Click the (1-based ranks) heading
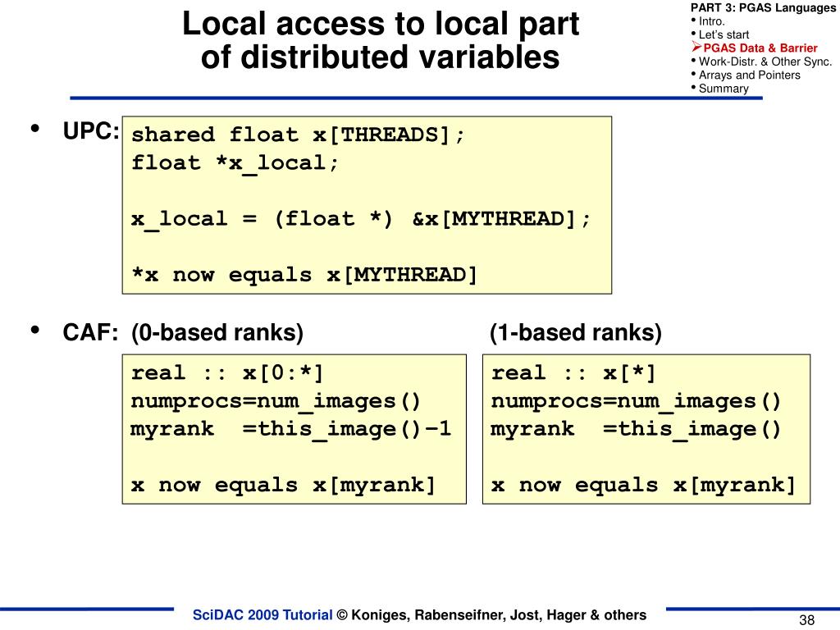This screenshot has height=630, width=840. [576, 333]
